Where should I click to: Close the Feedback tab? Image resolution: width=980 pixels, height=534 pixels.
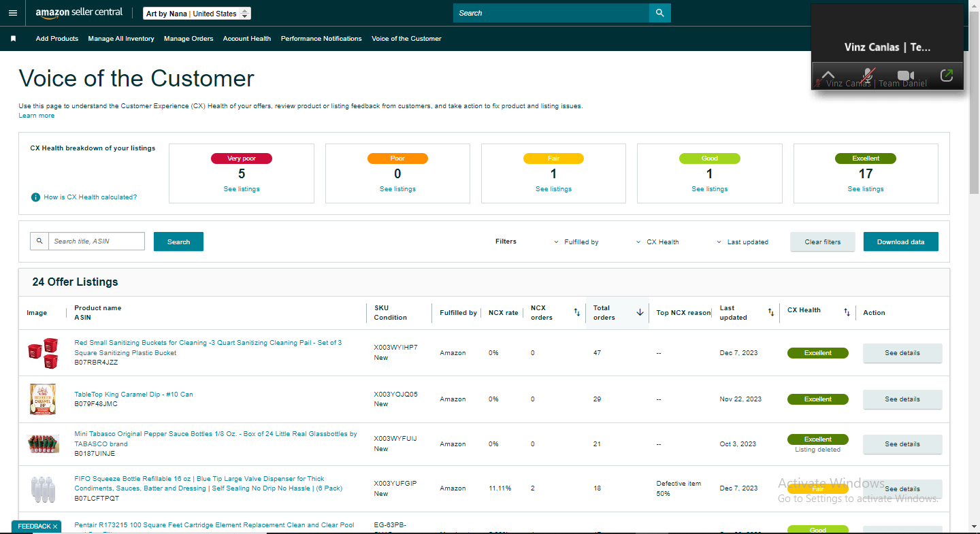(55, 527)
